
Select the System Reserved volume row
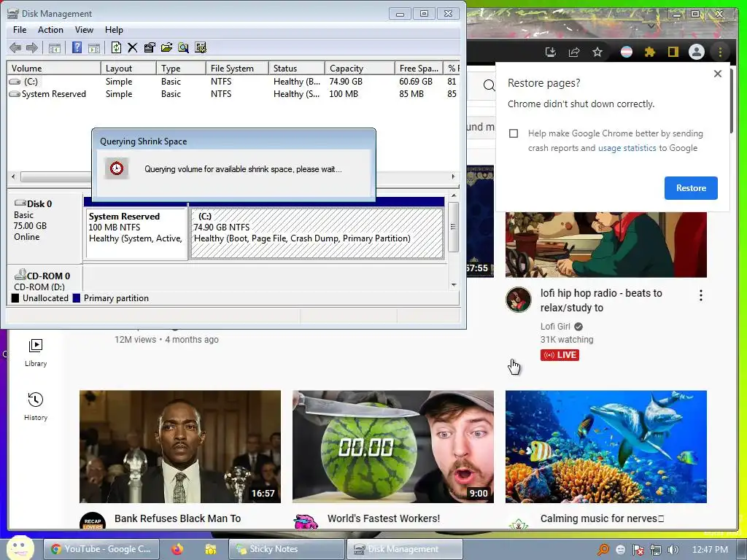233,94
